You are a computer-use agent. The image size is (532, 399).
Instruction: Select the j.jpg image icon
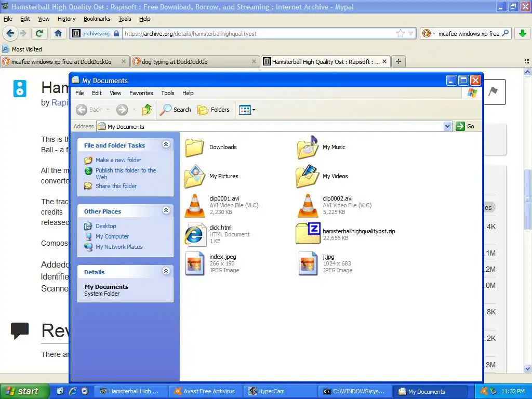[x=308, y=263]
